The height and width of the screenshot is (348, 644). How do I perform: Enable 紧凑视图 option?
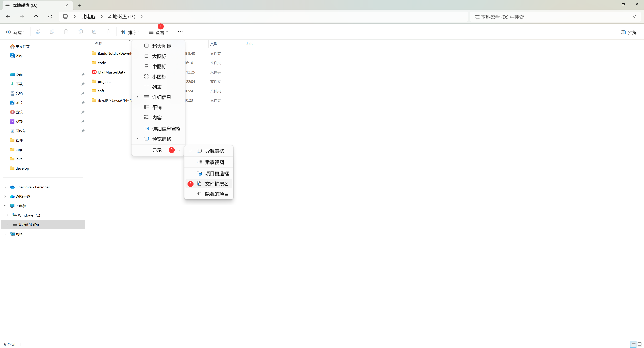pos(209,162)
